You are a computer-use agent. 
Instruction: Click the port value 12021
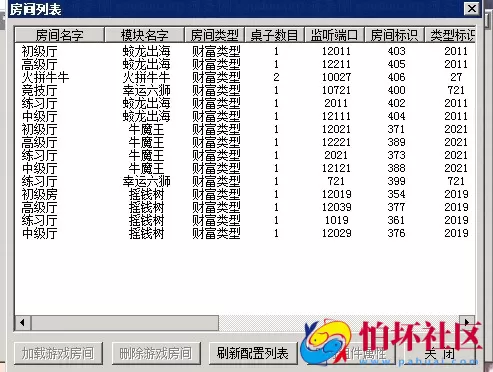coord(336,129)
